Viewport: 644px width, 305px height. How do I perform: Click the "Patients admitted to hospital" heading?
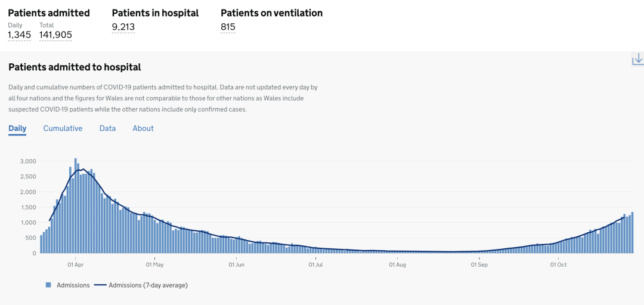point(75,67)
